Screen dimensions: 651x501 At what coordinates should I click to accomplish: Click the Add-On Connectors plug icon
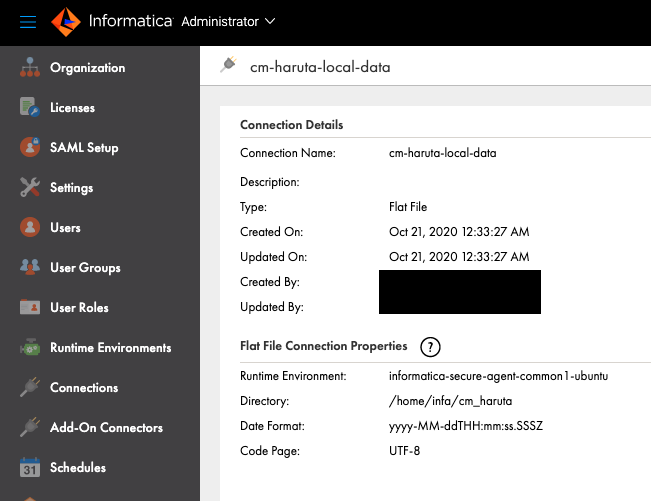click(x=30, y=427)
